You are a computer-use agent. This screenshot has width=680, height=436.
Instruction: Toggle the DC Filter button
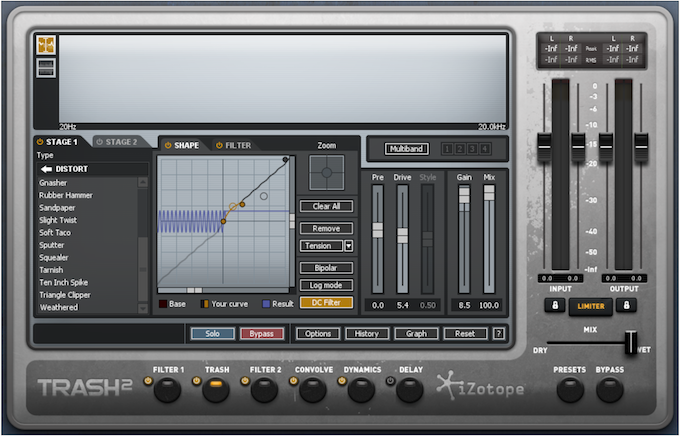[x=326, y=302]
